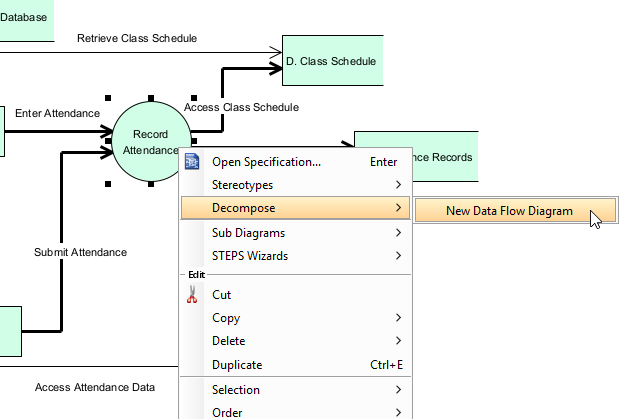Select the D. Class Schedule data store
Viewport: 619px width, 419px height.
(332, 62)
